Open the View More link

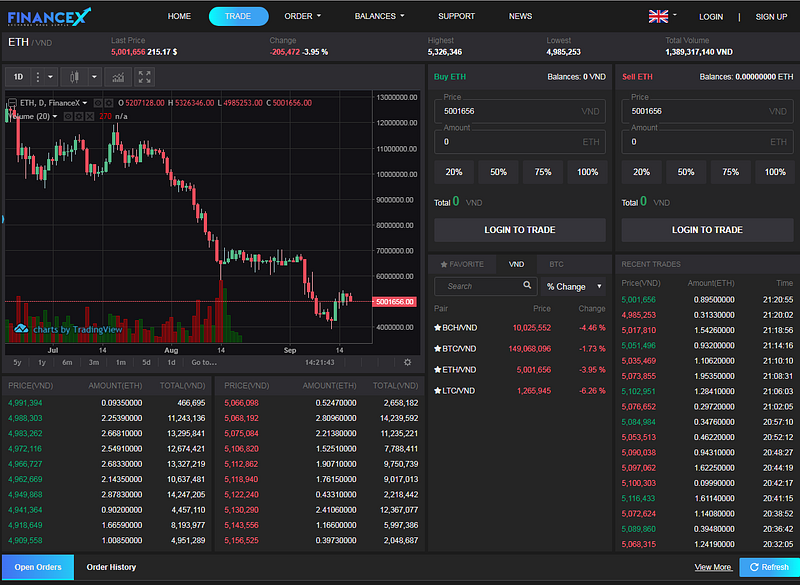(x=713, y=567)
